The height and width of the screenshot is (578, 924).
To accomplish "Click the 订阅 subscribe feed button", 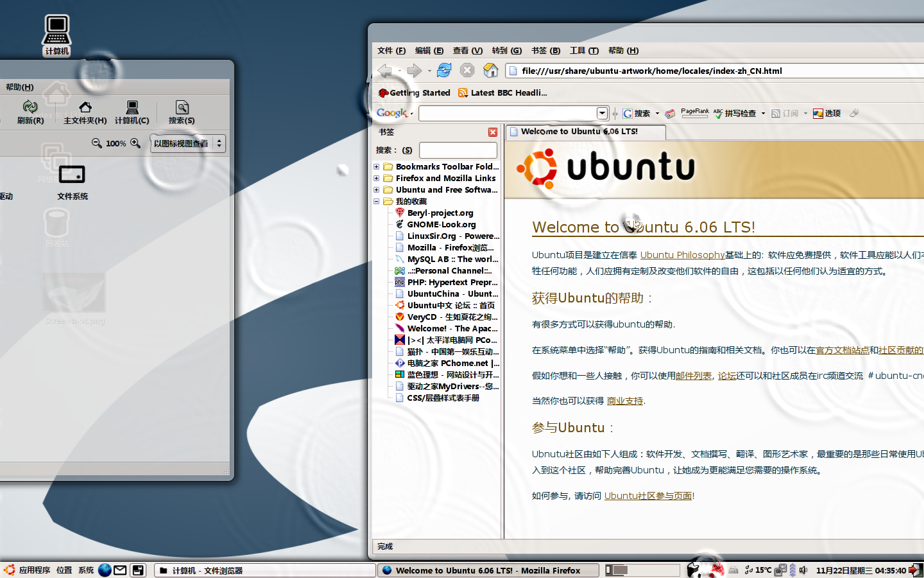I will pyautogui.click(x=785, y=114).
